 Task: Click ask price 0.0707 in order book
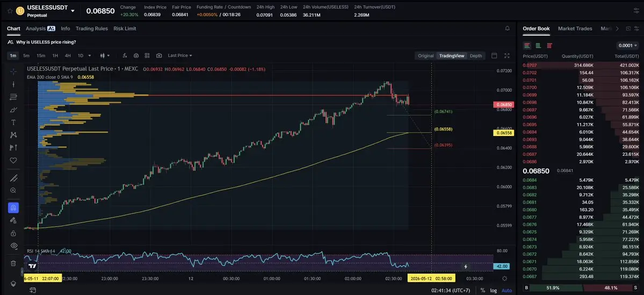530,66
